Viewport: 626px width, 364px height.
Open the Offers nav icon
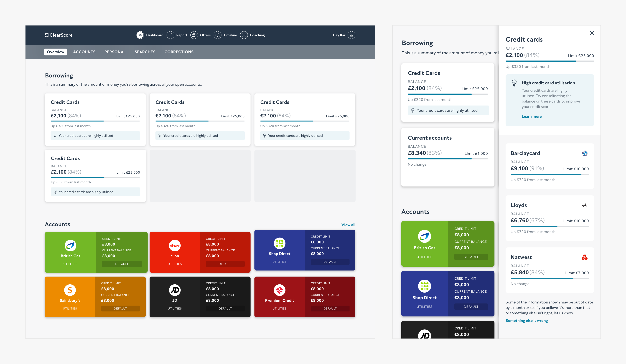coord(194,35)
